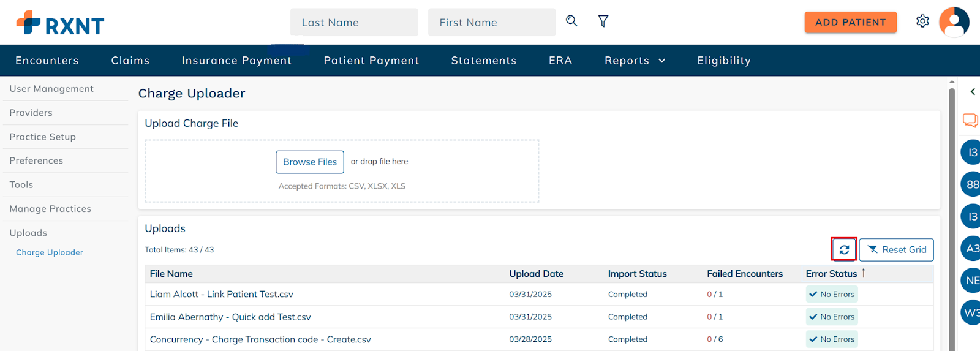Go to Insurance Payment menu
Viewport: 980px width, 351px height.
tap(236, 61)
